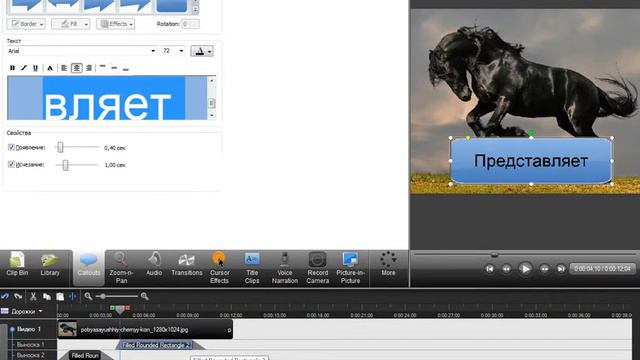This screenshot has width=640, height=360.
Task: Toggle italic text formatting
Action: (24, 68)
